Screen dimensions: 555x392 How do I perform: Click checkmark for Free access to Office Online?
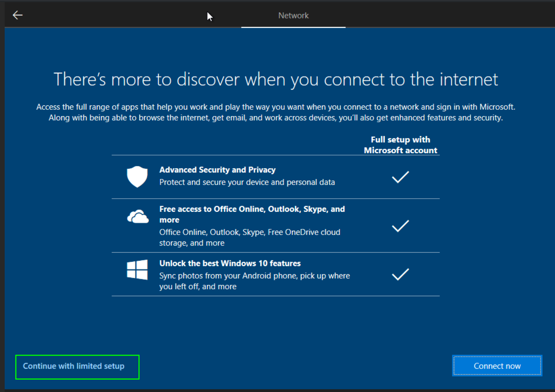(x=400, y=226)
